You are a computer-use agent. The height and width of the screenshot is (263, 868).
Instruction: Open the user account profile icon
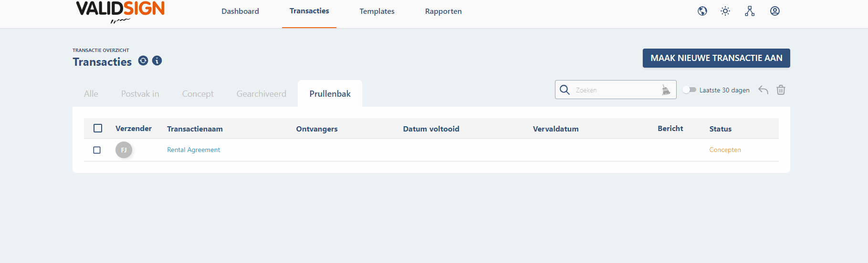click(x=775, y=11)
